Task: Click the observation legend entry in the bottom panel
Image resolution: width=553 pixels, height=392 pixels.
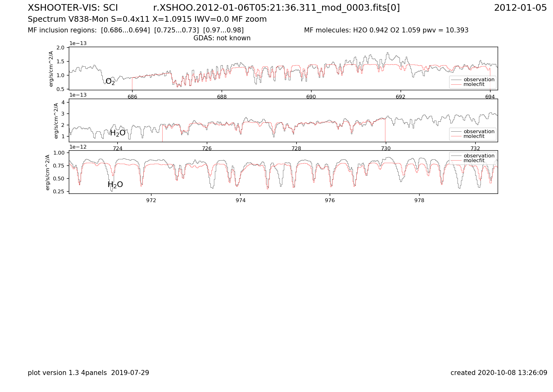Action: pyautogui.click(x=479, y=156)
